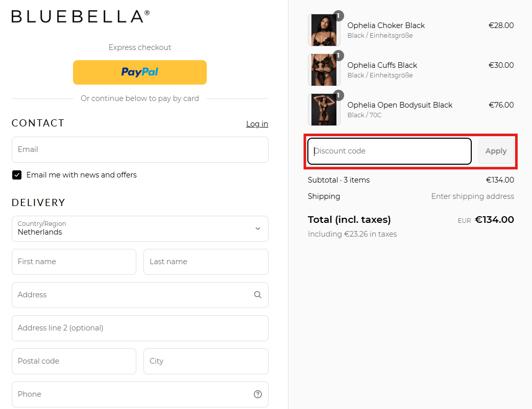Select the First name field
This screenshot has width=532, height=409.
(74, 262)
